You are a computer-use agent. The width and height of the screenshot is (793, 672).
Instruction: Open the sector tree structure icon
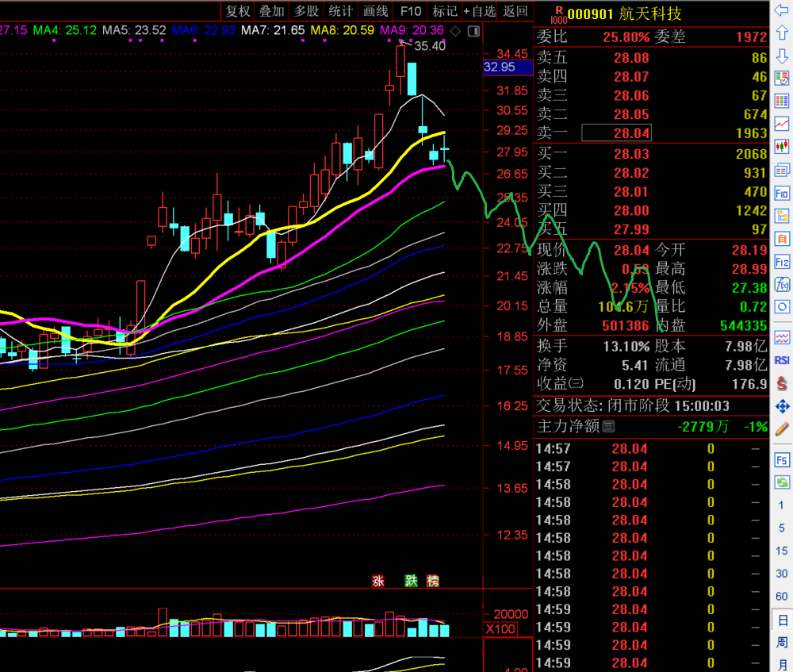click(x=782, y=216)
